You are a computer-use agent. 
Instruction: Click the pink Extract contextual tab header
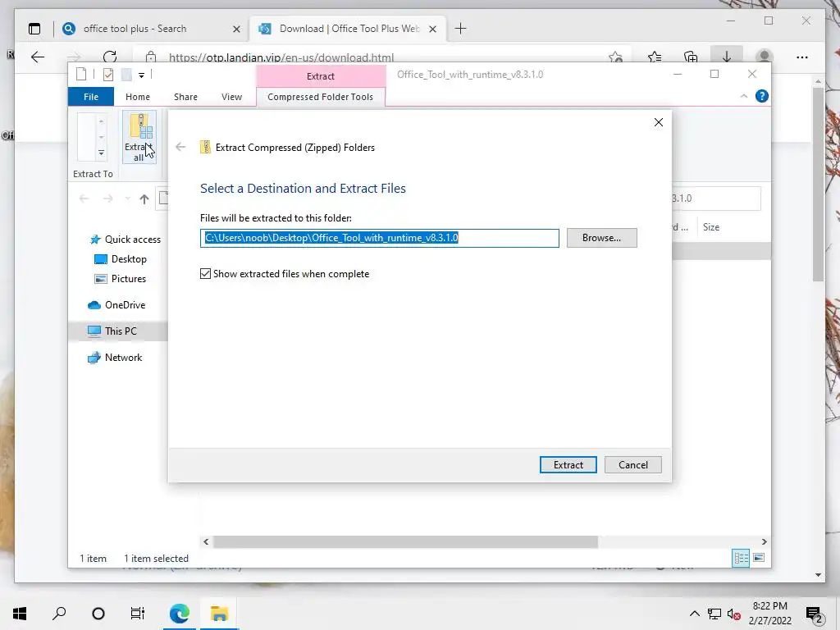pos(321,76)
